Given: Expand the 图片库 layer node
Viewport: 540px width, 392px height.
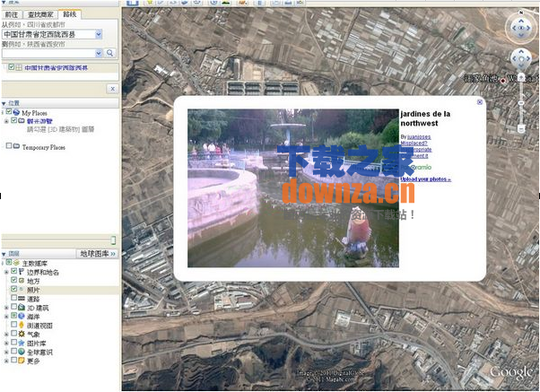Looking at the screenshot, I should [x=6, y=343].
